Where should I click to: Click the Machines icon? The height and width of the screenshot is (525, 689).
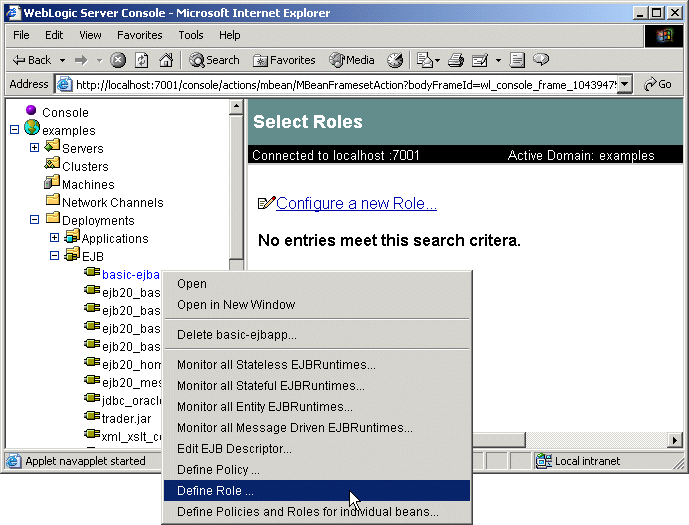pos(52,181)
